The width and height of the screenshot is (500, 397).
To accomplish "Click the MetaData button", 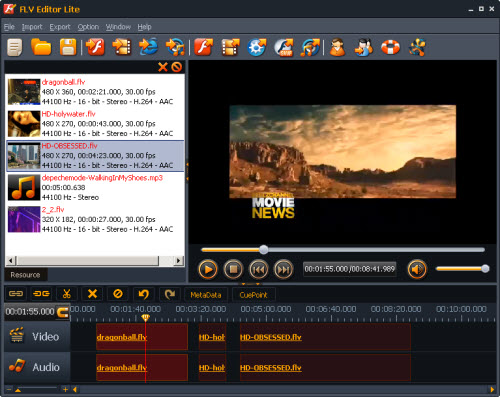I will click(x=206, y=295).
